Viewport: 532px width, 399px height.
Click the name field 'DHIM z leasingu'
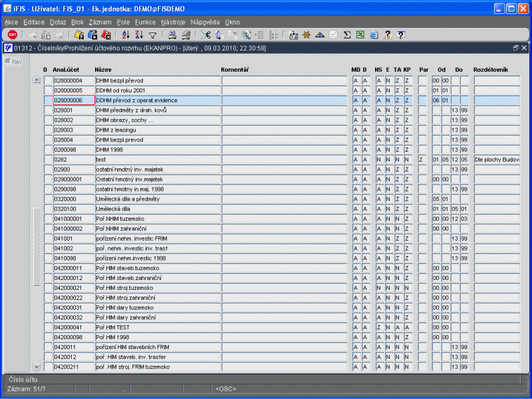tap(158, 130)
